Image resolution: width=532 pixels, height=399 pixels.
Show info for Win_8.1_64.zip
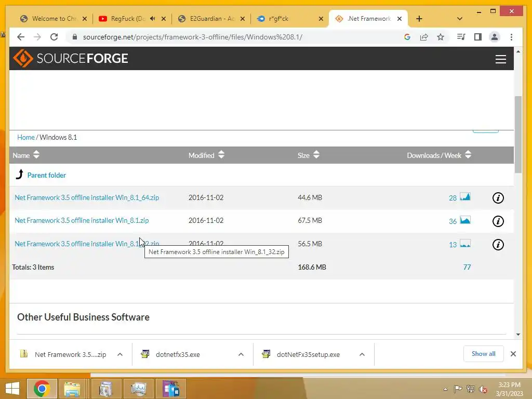(x=498, y=198)
